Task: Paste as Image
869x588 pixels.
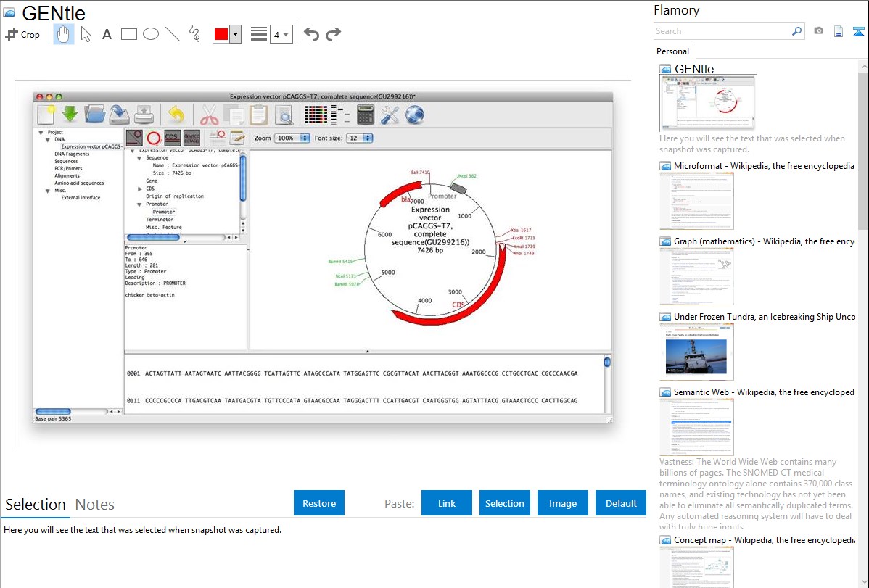Action: tap(562, 503)
